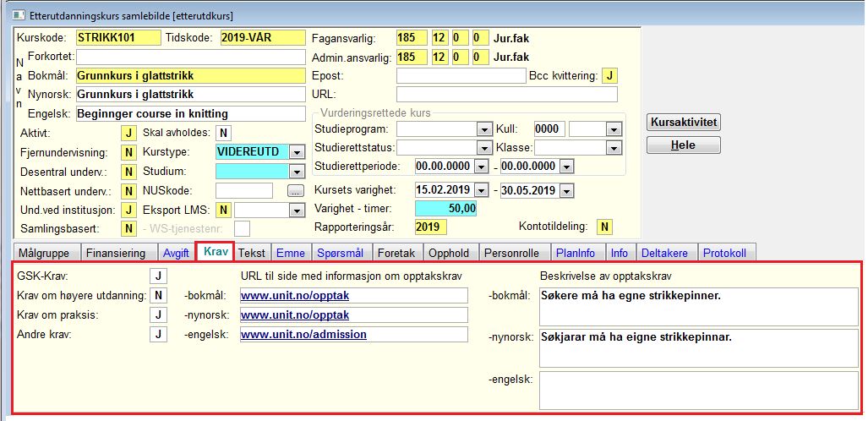Screen dimensions: 868x421
Task: Expand the Eksport LMS dropdown
Action: coord(298,210)
